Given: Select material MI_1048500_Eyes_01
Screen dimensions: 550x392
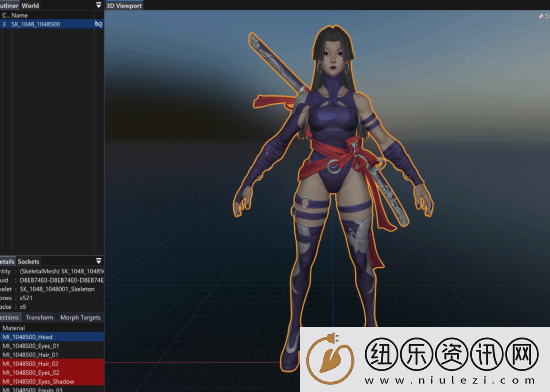Looking at the screenshot, I should pos(52,346).
